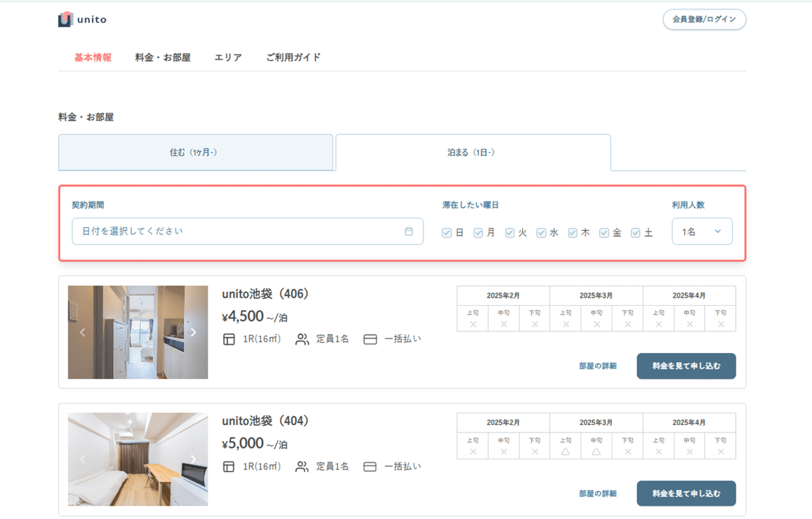This screenshot has width=812, height=519.
Task: Click triangle availability for mid March, room 404
Action: tap(596, 451)
